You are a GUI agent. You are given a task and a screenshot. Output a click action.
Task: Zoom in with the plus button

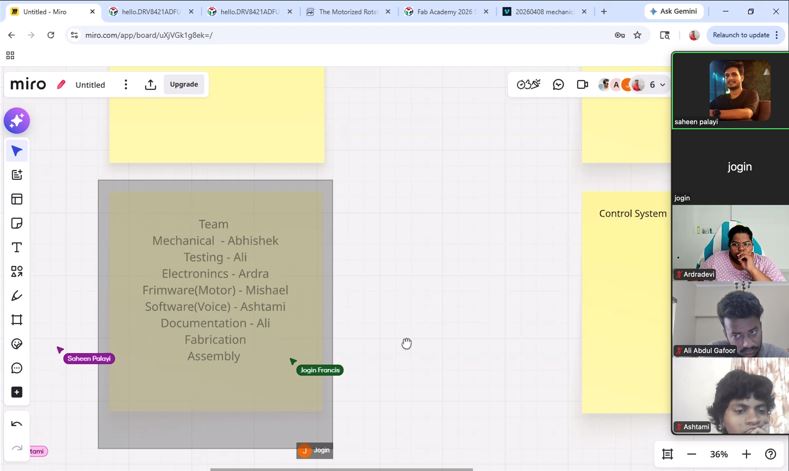746,454
